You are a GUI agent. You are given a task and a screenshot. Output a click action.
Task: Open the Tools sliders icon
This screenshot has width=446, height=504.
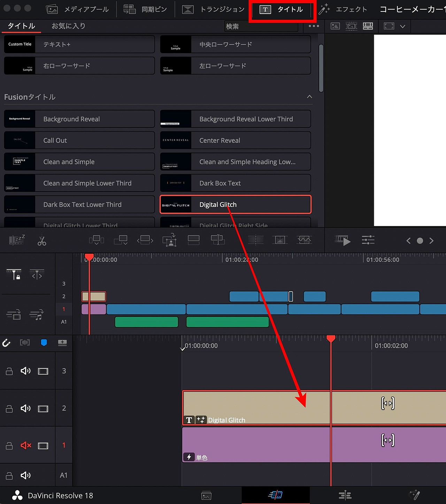pos(368,240)
